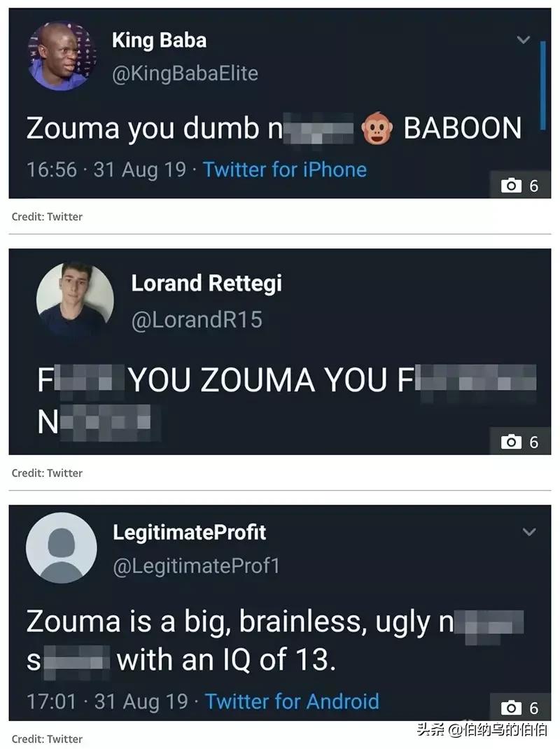Expand the chevron menu on LegitimateProfit's tweet
The width and height of the screenshot is (560, 749).
(530, 532)
